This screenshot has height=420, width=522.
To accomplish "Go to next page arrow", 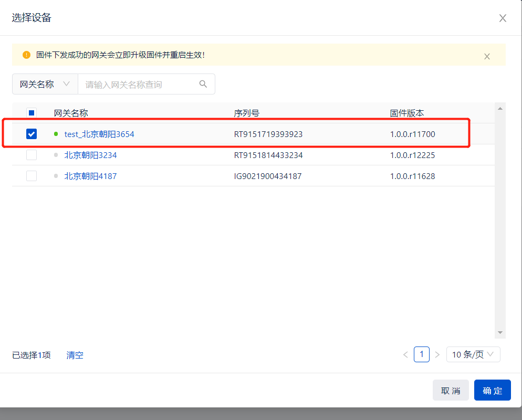I will (x=437, y=355).
